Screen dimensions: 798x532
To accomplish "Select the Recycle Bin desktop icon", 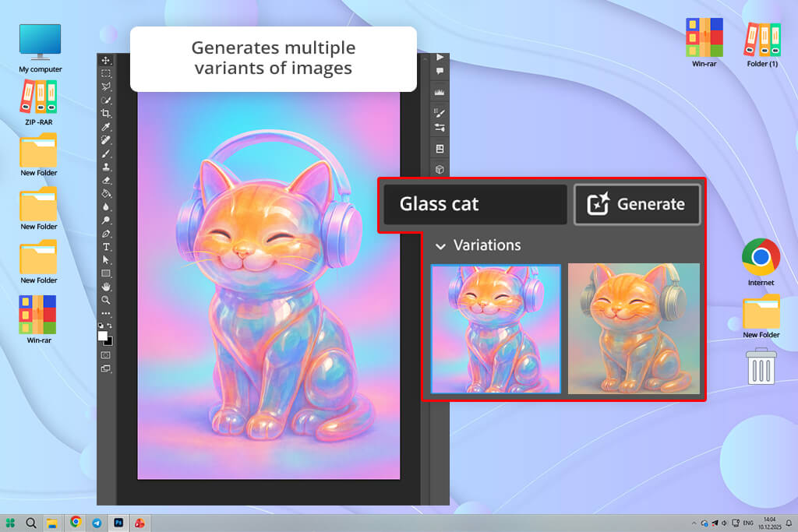I will tap(761, 366).
